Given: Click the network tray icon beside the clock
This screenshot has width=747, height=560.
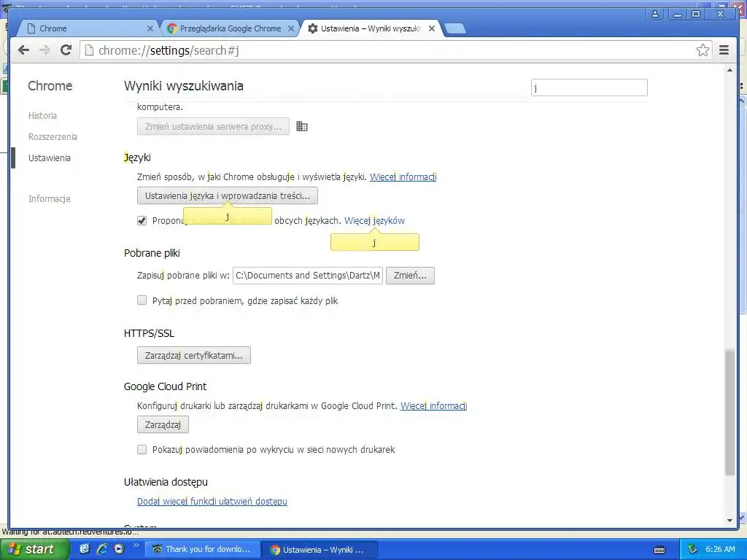Looking at the screenshot, I should 692,550.
